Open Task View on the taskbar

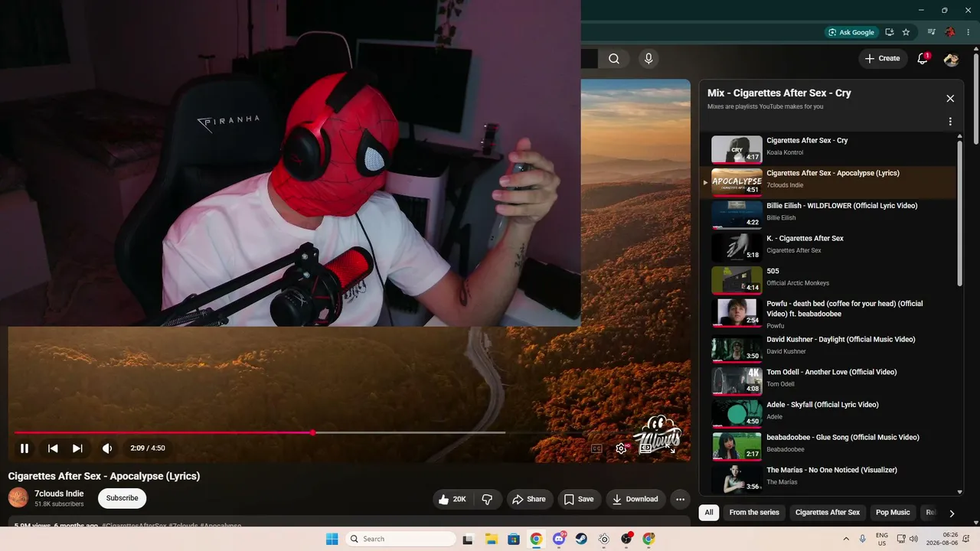tap(468, 539)
